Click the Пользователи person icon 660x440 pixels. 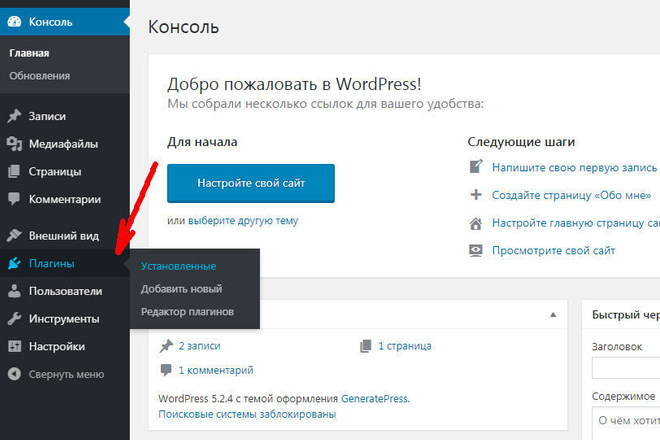[x=14, y=291]
